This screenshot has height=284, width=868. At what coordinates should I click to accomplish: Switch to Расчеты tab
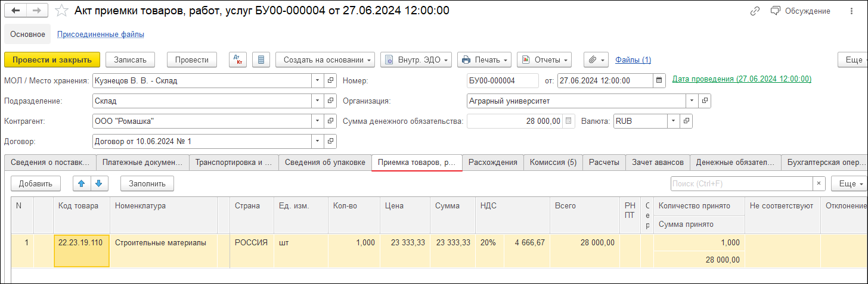(x=604, y=162)
